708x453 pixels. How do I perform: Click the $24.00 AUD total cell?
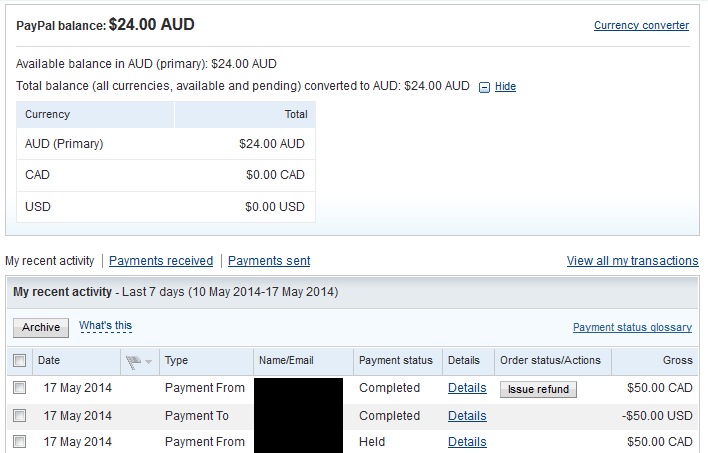coord(272,144)
